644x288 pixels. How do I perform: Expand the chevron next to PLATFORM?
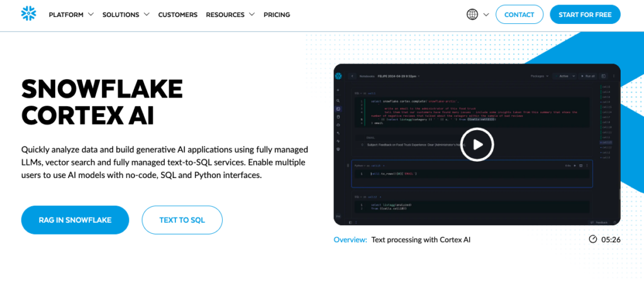point(91,14)
